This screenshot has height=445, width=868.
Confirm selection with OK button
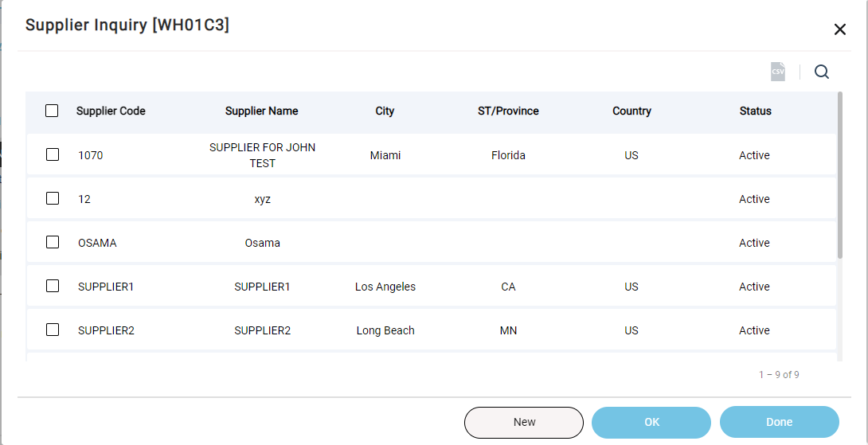[x=651, y=422]
